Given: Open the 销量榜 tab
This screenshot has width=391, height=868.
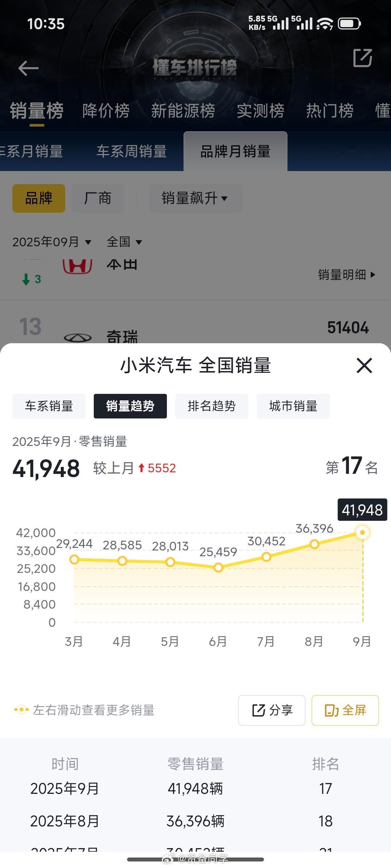Looking at the screenshot, I should click(x=37, y=111).
